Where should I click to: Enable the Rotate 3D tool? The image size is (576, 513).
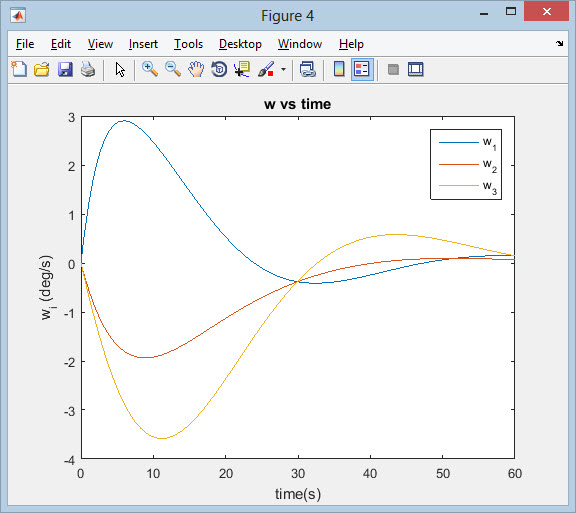coord(219,69)
